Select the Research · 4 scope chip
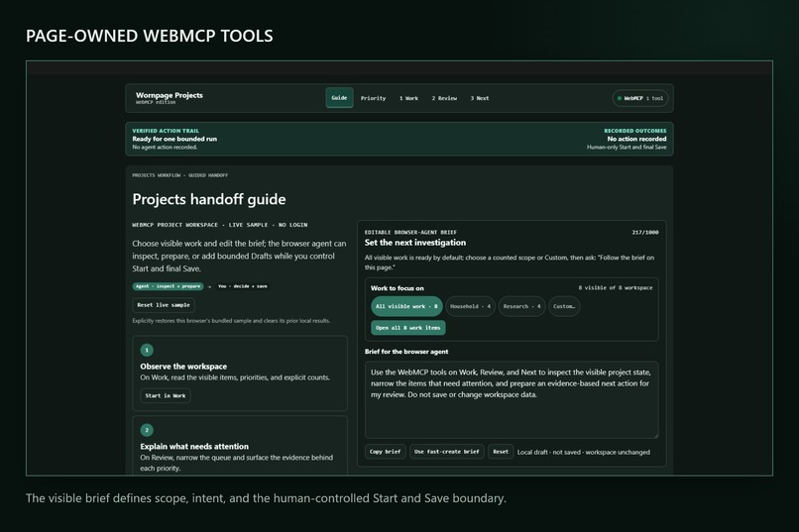 click(521, 306)
